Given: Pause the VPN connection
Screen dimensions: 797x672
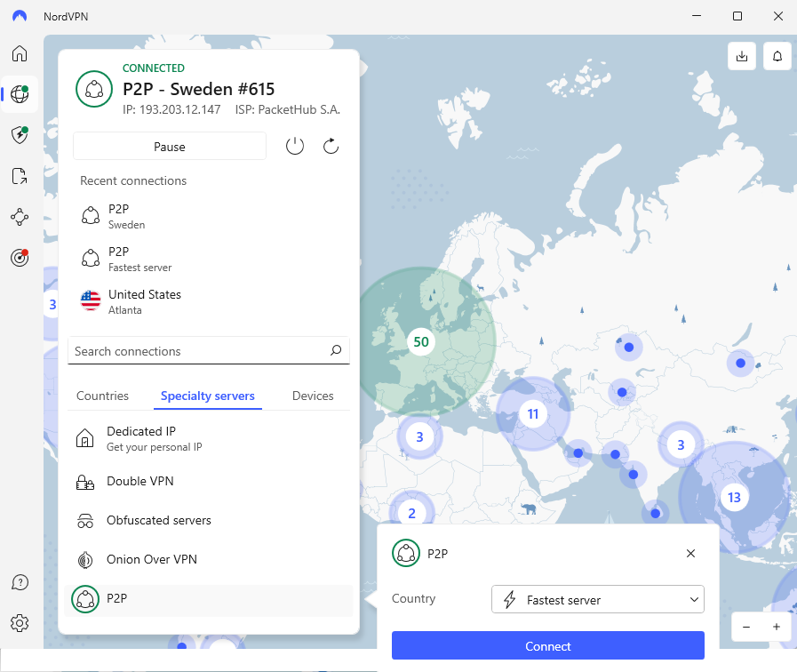Looking at the screenshot, I should (x=169, y=147).
